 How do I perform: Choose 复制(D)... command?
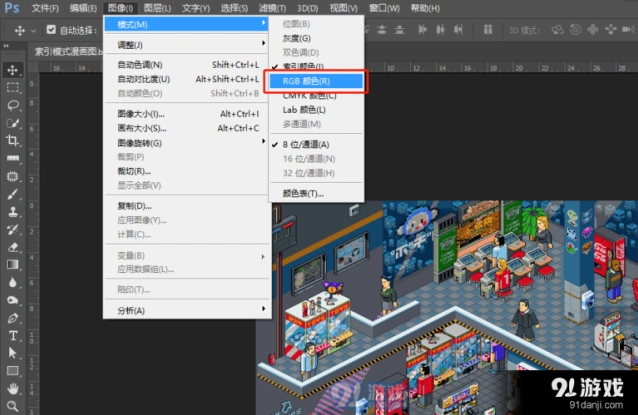click(x=186, y=206)
